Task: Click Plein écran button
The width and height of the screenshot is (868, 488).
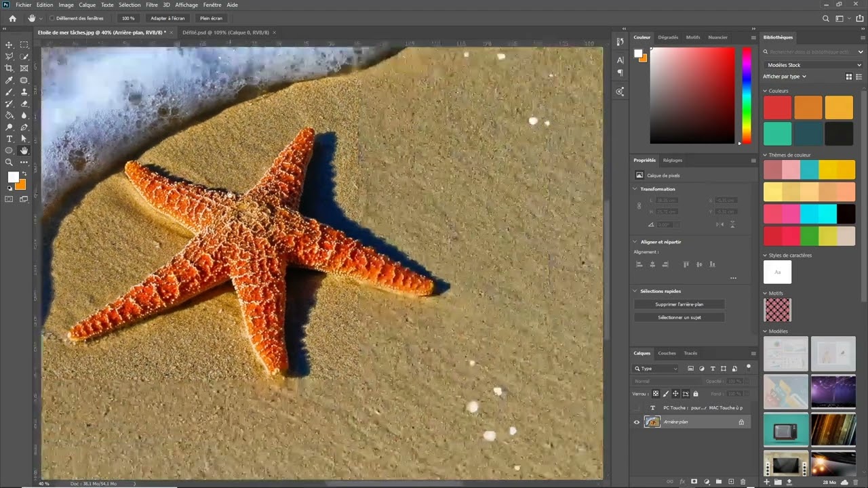Action: [x=211, y=18]
